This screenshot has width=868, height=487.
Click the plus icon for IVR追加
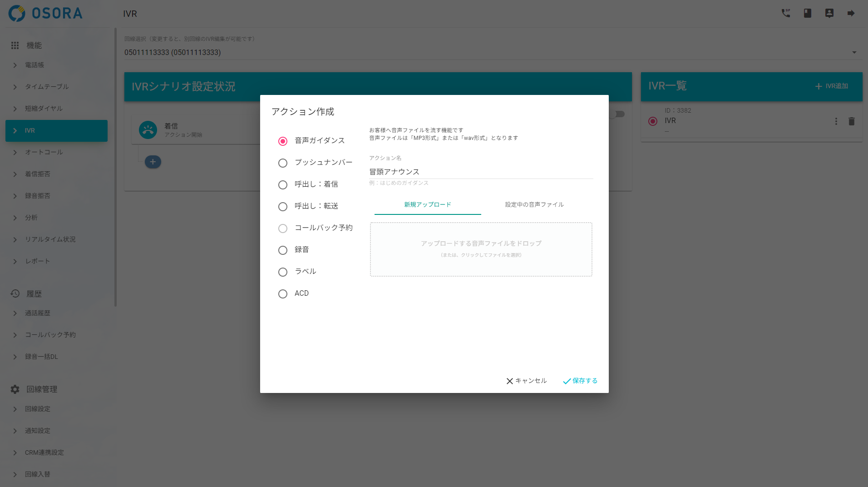[x=819, y=86]
